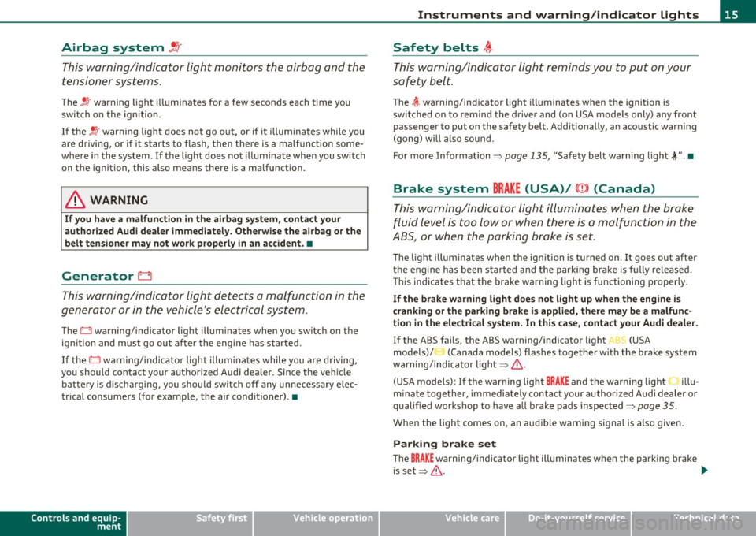This screenshot has height=536, width=756.
Task: Open the Controls and equipment tab
Action: pyautogui.click(x=63, y=523)
